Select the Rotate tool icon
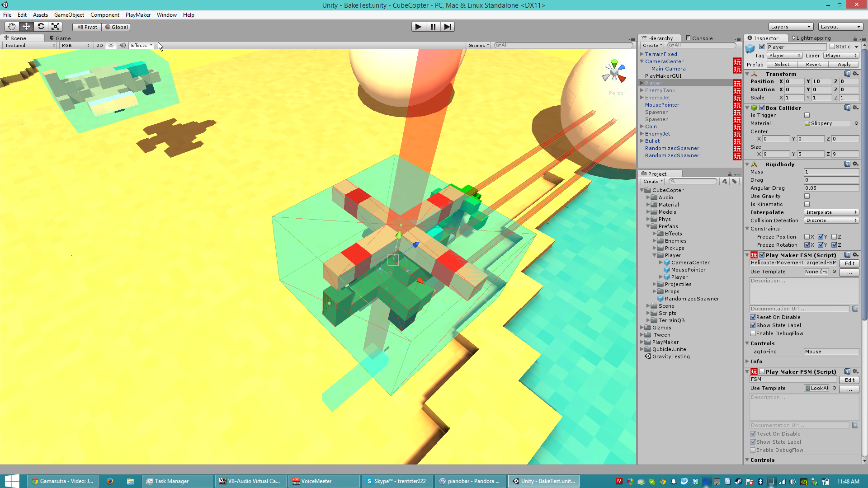868x488 pixels. point(41,27)
